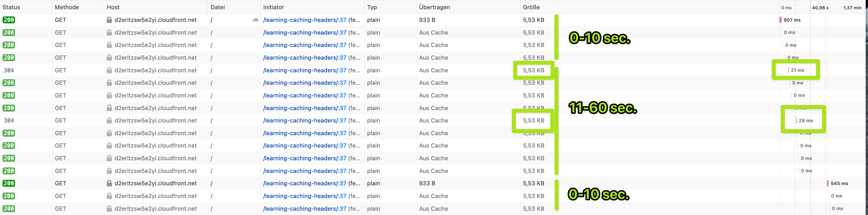
Task: Click the turtle slow-request icon
Action: click(255, 20)
